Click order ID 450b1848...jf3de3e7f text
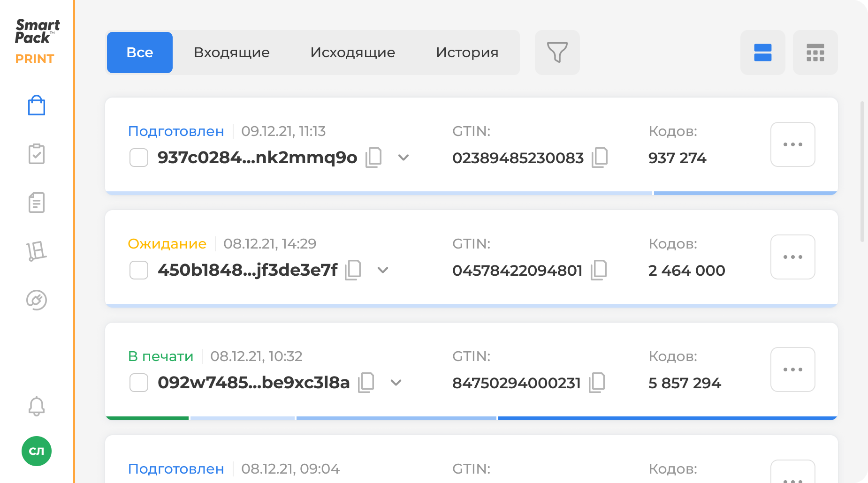 [247, 270]
